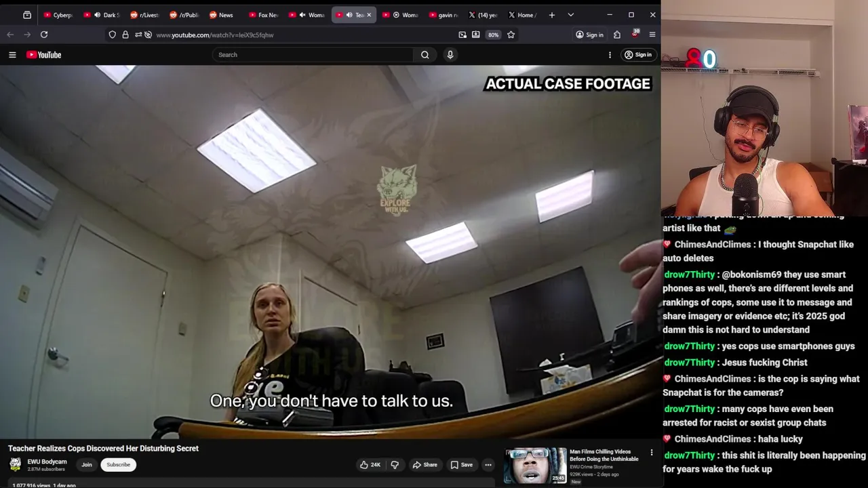The width and height of the screenshot is (868, 488).
Task: Go to YouTube home via logo
Action: pyautogui.click(x=44, y=55)
